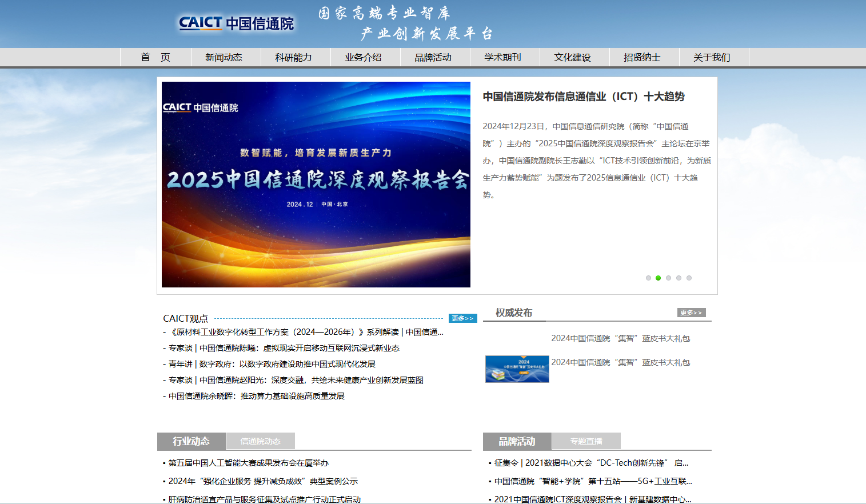Select the first carousel indicator dot
This screenshot has width=866, height=504.
point(648,278)
